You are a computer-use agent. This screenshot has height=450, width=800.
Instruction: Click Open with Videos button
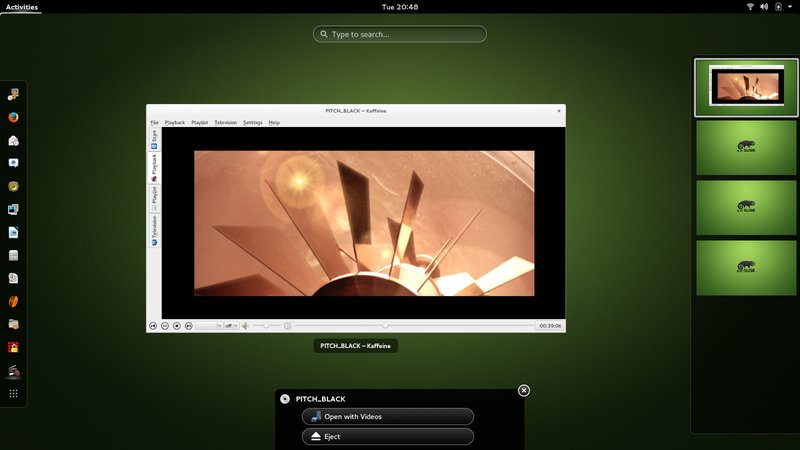point(388,416)
